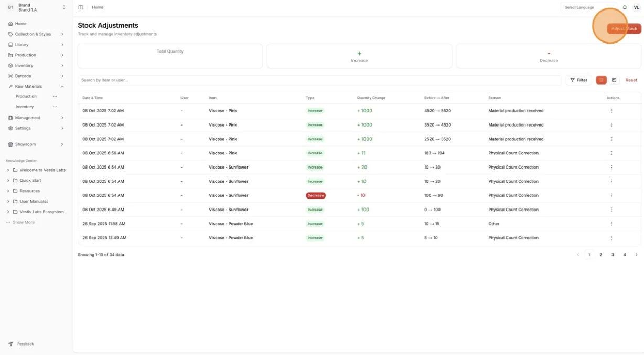The height and width of the screenshot is (355, 644).
Task: Expand the Production sidebar menu
Action: coord(36,55)
